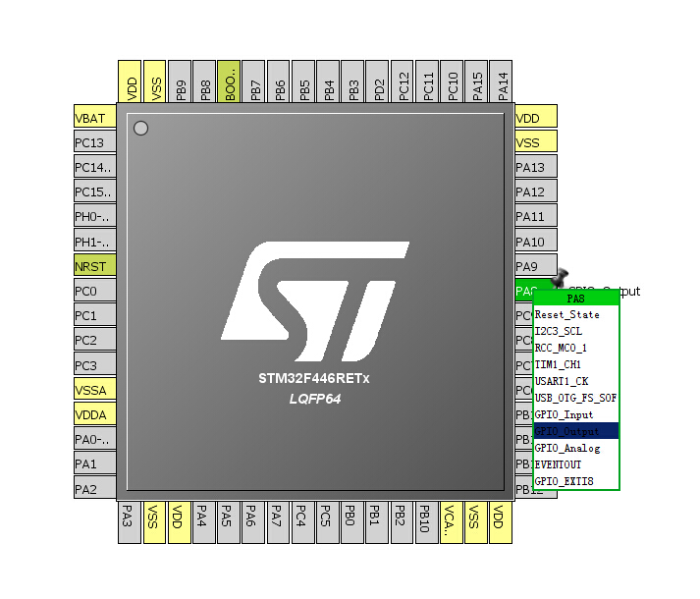700x599 pixels.
Task: Open pin PC1 options
Action: tap(94, 316)
